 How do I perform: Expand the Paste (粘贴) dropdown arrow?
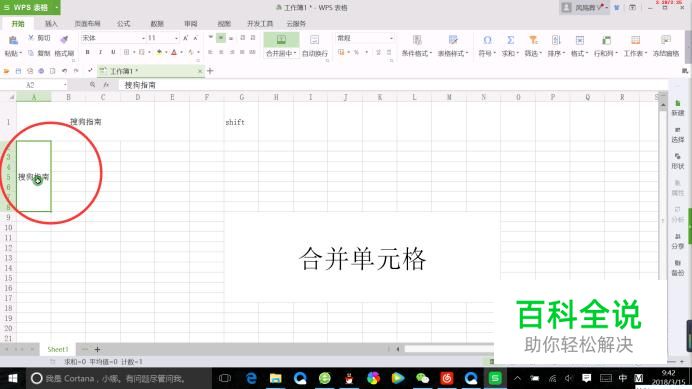coord(21,53)
